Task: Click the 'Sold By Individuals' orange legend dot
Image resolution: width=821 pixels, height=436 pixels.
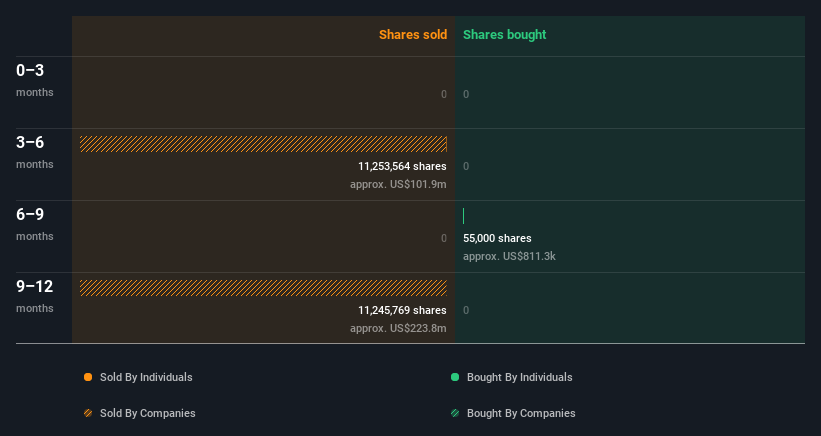Action: 88,377
